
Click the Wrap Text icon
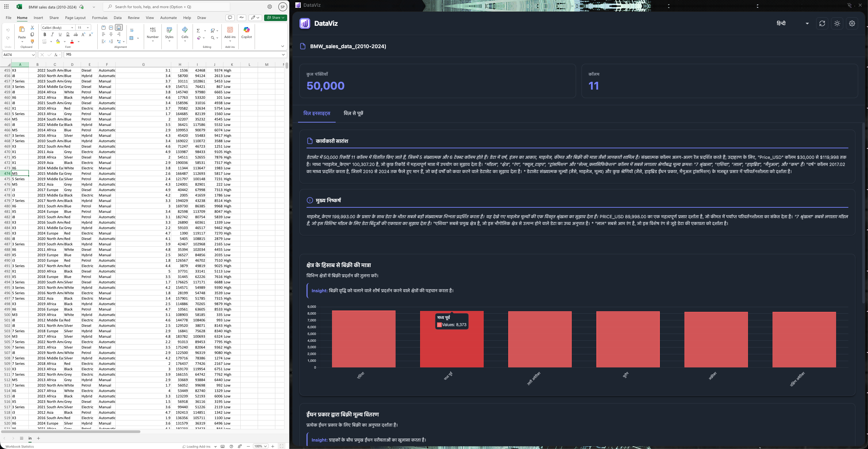tap(132, 31)
